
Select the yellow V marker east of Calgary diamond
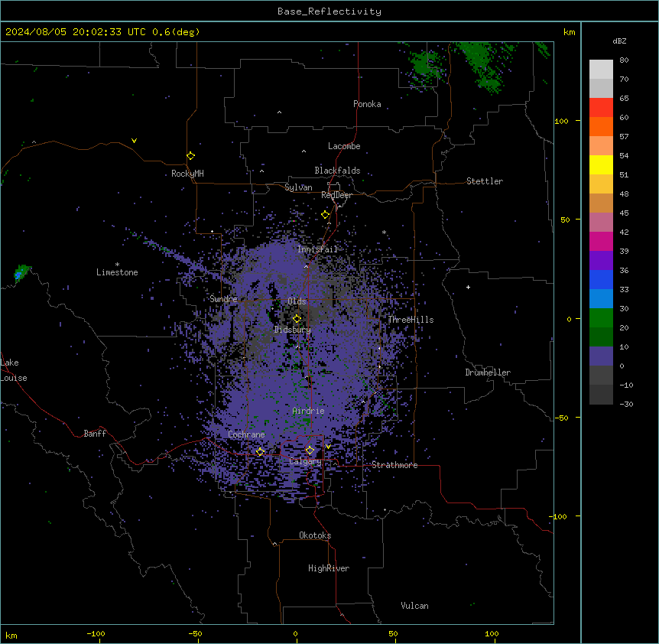coord(328,447)
